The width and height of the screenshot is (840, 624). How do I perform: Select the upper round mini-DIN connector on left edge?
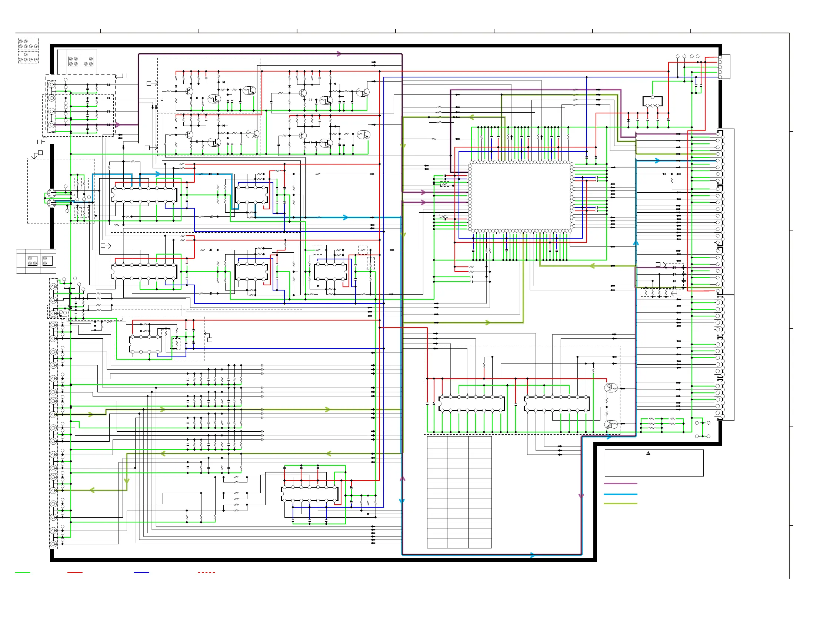(x=51, y=193)
